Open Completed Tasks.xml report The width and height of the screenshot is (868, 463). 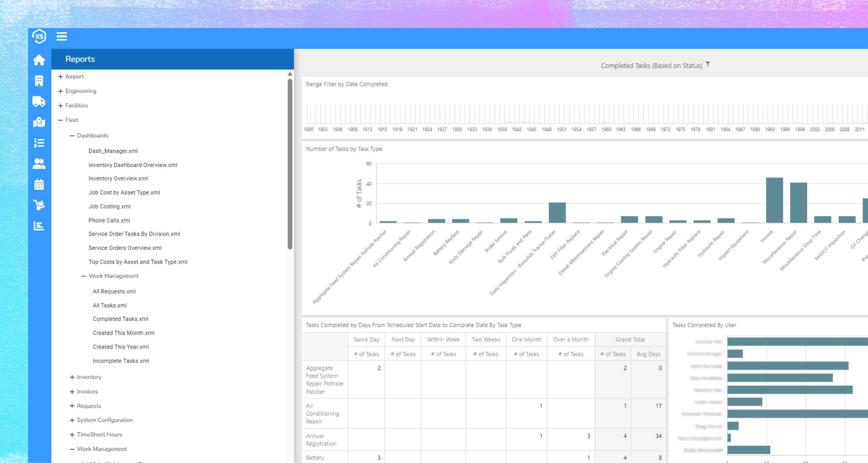pyautogui.click(x=120, y=319)
